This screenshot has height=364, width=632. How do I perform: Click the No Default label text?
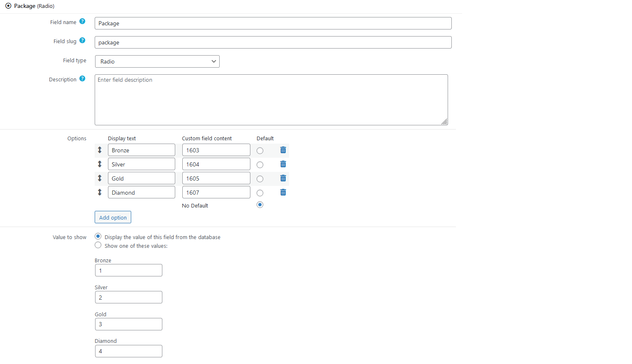[195, 205]
